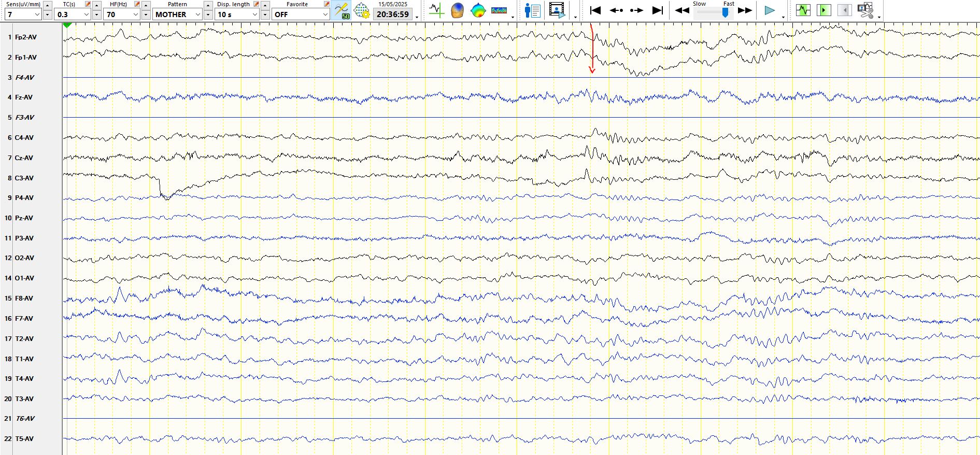Open the Pattern dropdown showing MOTHER
This screenshot has width=980, height=455.
pos(177,15)
